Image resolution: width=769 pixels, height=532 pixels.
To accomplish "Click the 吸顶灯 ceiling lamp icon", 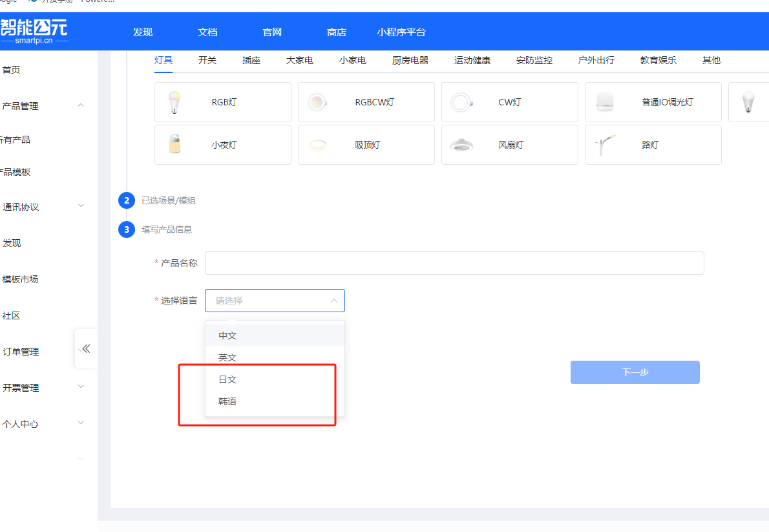I will point(317,144).
